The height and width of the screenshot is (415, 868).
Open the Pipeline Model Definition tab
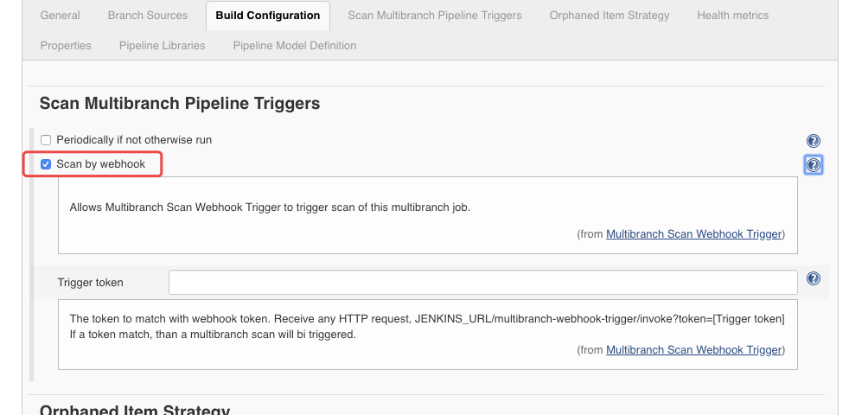(x=294, y=45)
